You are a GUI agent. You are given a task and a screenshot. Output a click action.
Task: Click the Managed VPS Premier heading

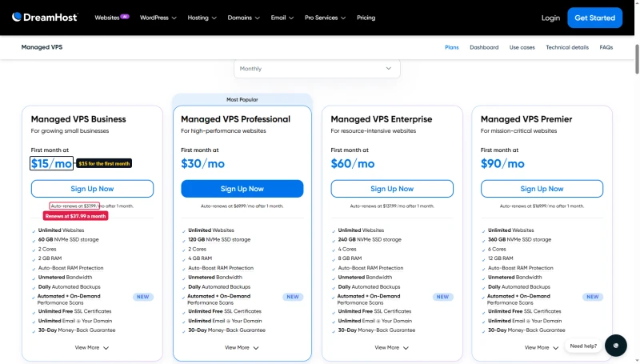(526, 119)
